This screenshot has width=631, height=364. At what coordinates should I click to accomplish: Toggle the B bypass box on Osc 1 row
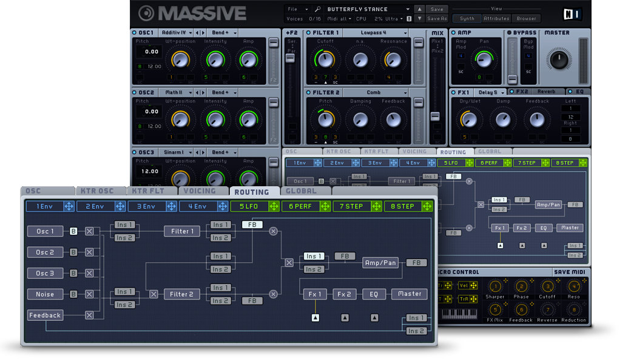[x=73, y=231]
